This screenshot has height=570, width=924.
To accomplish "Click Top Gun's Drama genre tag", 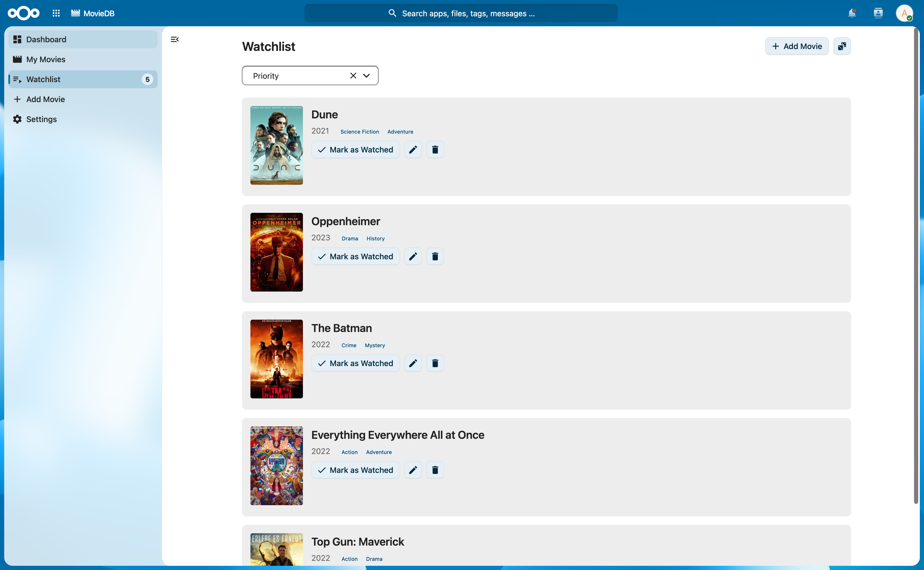I will point(374,559).
